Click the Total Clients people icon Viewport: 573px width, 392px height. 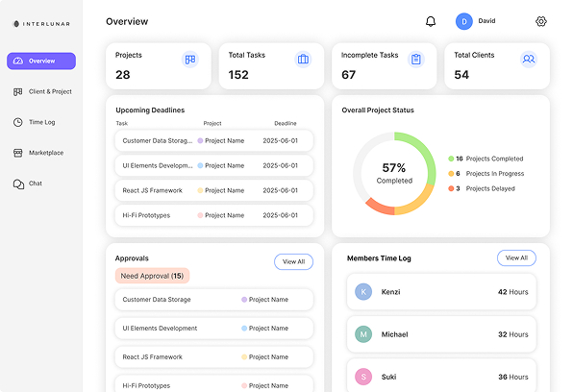click(x=529, y=60)
